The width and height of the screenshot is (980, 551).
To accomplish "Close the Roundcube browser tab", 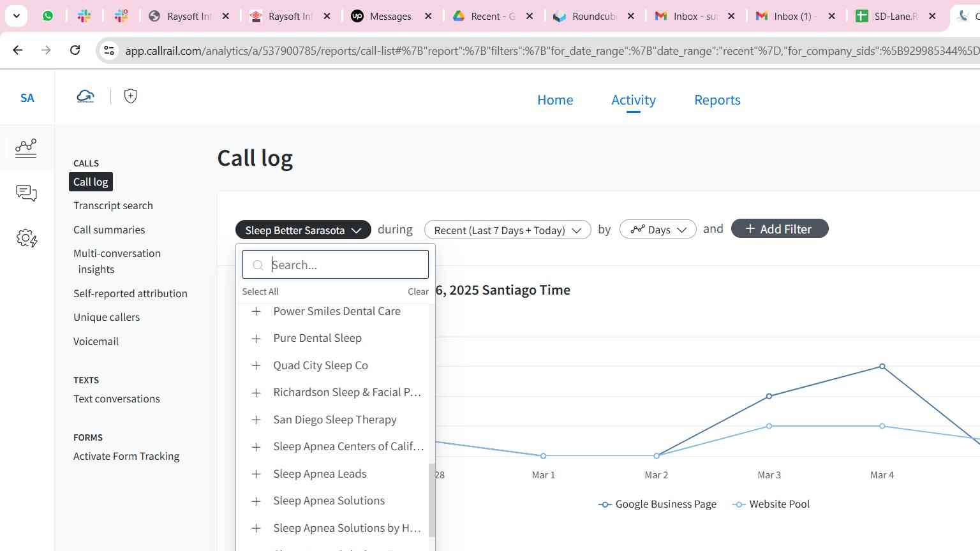I will [x=631, y=16].
